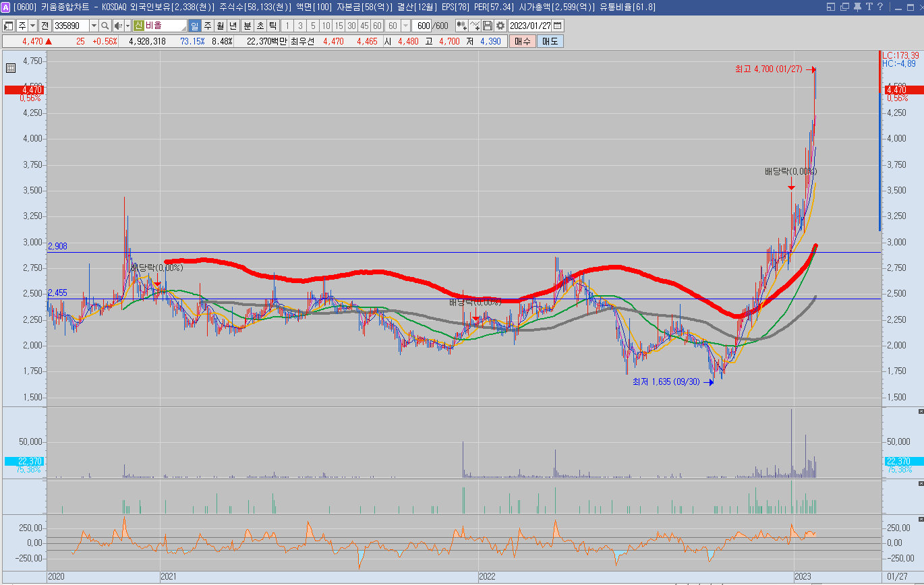Select the 3 interval button
This screenshot has width=924, height=585.
point(300,26)
